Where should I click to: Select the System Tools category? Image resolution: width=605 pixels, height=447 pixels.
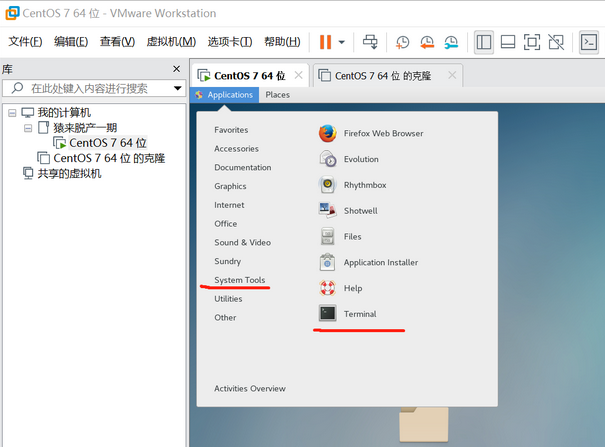point(240,280)
